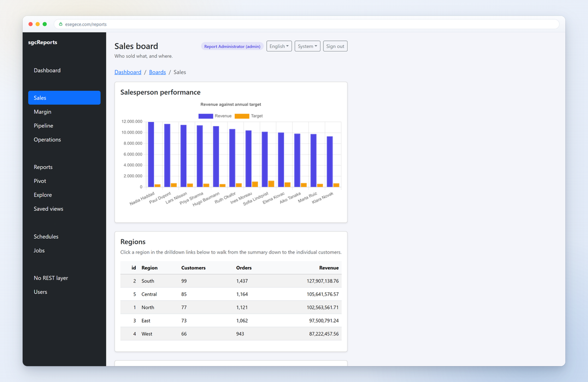Expand the System theme dropdown
This screenshot has width=588, height=382.
[307, 46]
